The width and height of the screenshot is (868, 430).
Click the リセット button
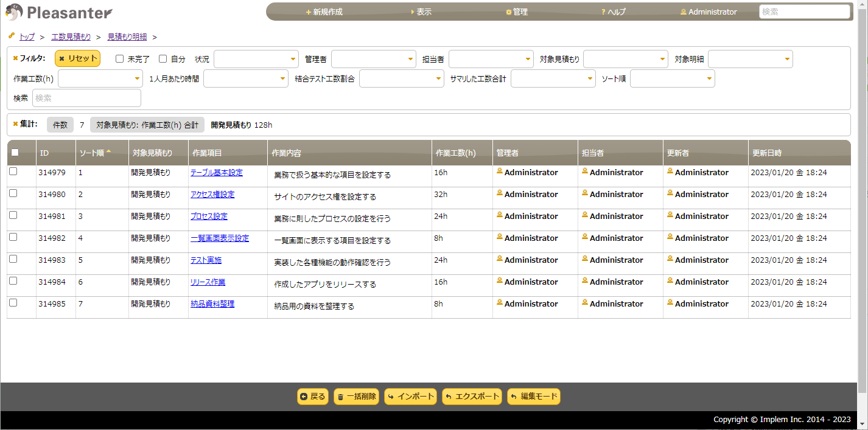(77, 58)
